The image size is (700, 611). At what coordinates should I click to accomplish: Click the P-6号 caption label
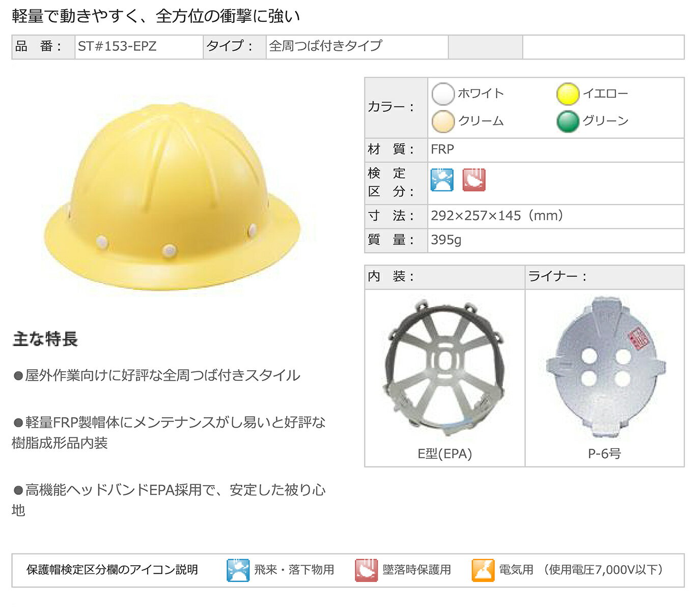[604, 454]
